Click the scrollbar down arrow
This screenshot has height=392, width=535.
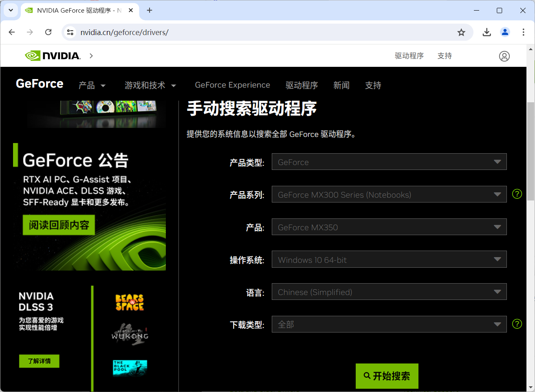click(x=531, y=387)
